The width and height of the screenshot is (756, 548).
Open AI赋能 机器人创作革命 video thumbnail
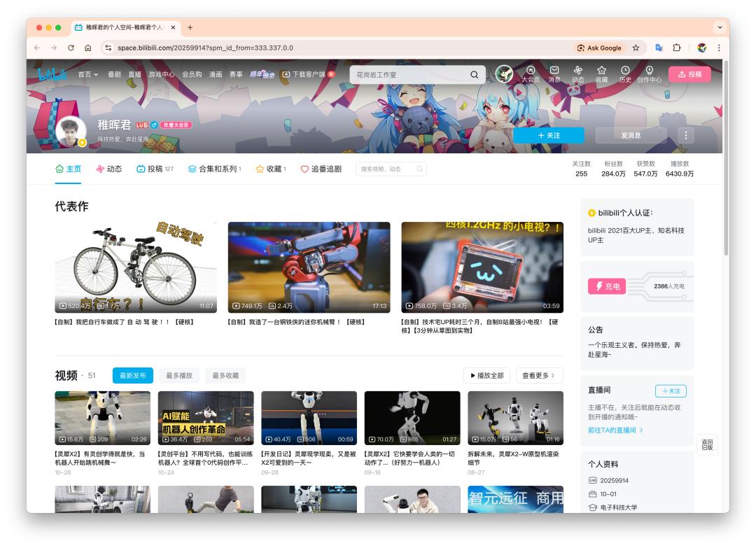[206, 418]
